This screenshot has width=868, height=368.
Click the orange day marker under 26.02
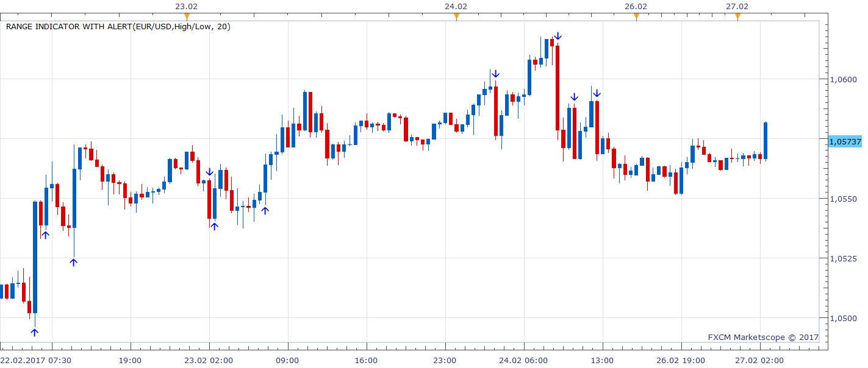tap(636, 17)
